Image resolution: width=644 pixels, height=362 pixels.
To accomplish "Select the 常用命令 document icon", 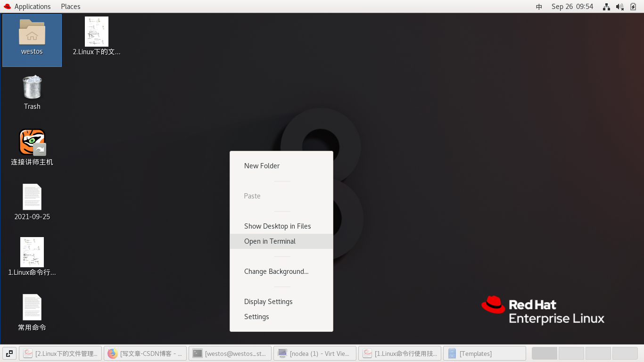I will tap(32, 307).
